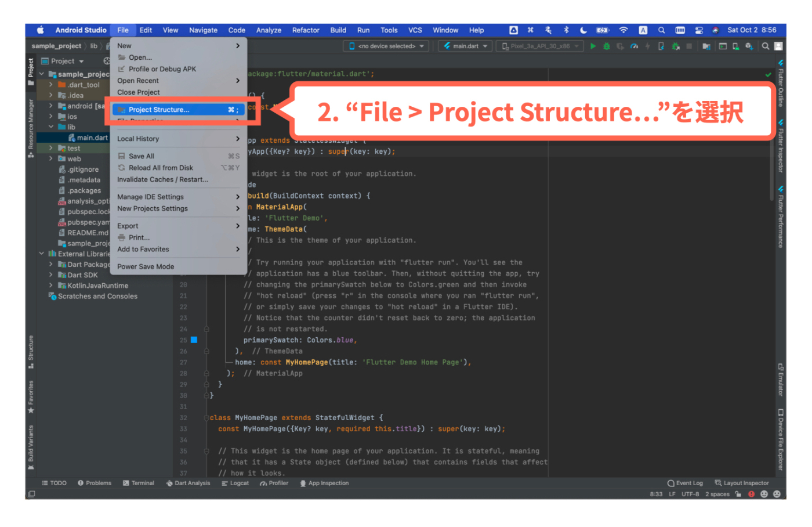Open the Emulator side panel
The width and height of the screenshot is (812, 527).
781,380
